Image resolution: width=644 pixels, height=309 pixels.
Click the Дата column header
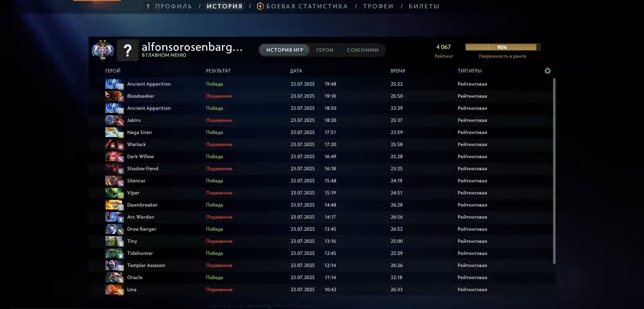296,71
